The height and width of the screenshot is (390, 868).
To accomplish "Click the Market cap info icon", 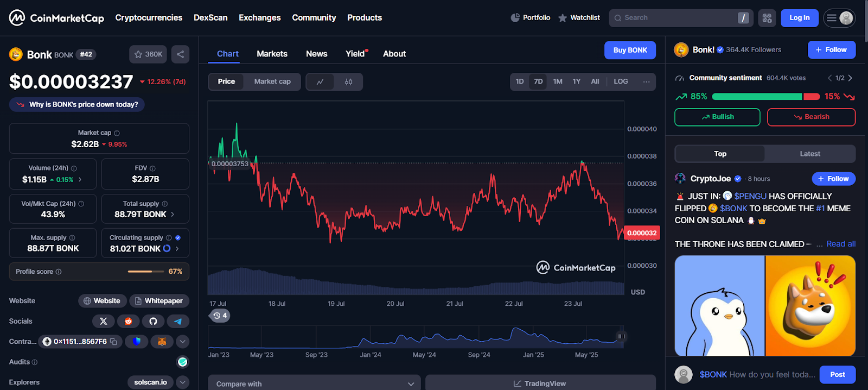I will [117, 133].
